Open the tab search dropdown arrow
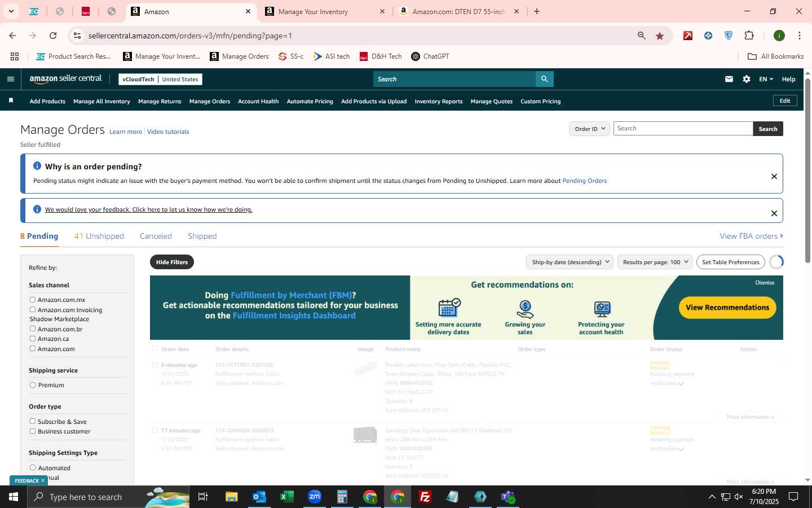The image size is (812, 508). [x=11, y=11]
